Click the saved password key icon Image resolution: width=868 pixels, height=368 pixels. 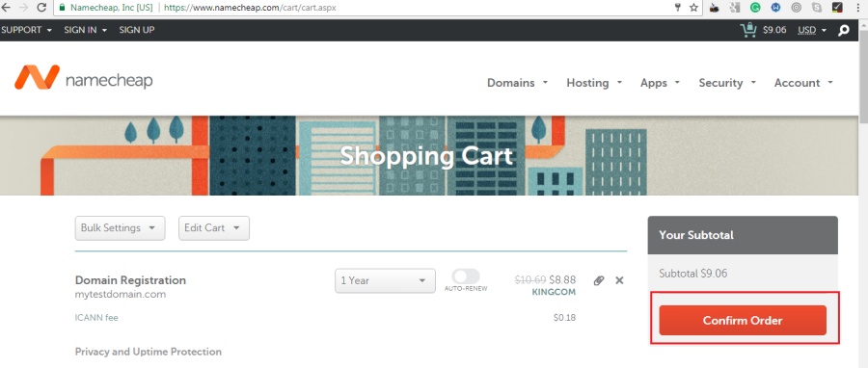click(x=678, y=8)
